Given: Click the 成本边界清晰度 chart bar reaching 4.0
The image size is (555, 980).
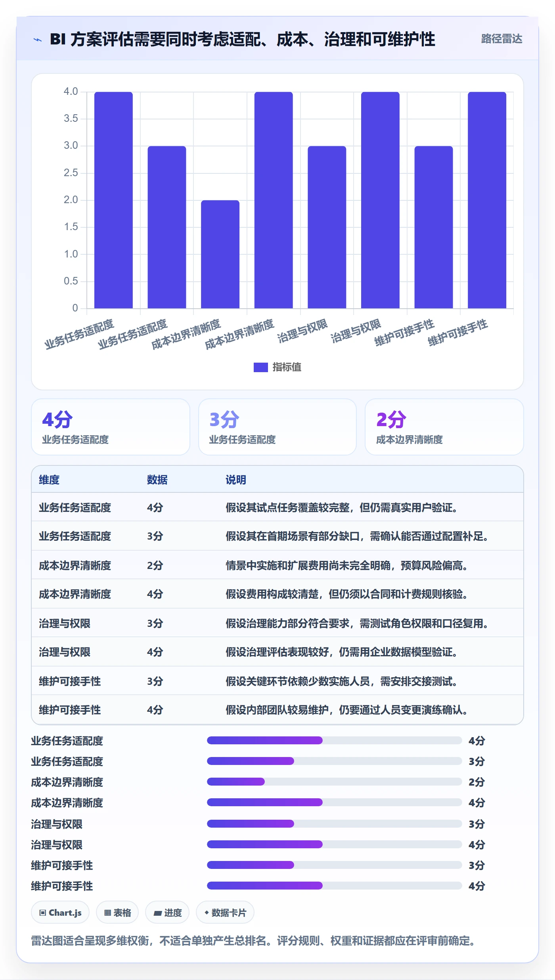Looking at the screenshot, I should [x=274, y=200].
